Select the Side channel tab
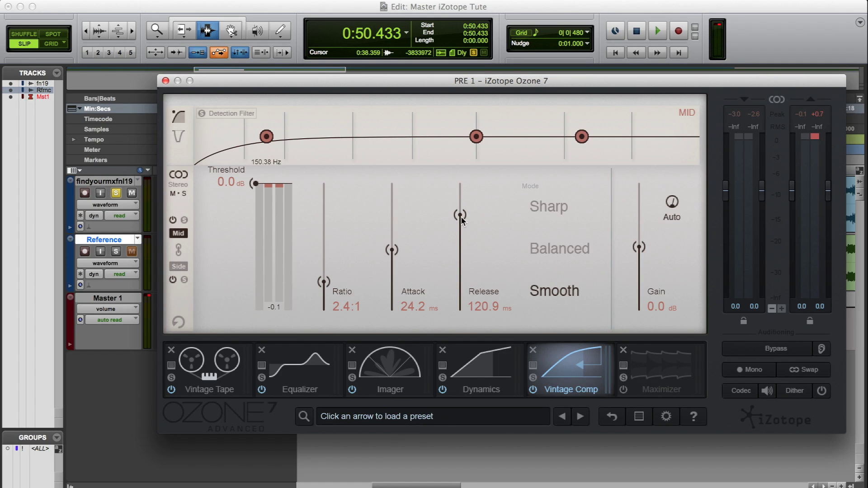The width and height of the screenshot is (868, 488). tap(178, 266)
